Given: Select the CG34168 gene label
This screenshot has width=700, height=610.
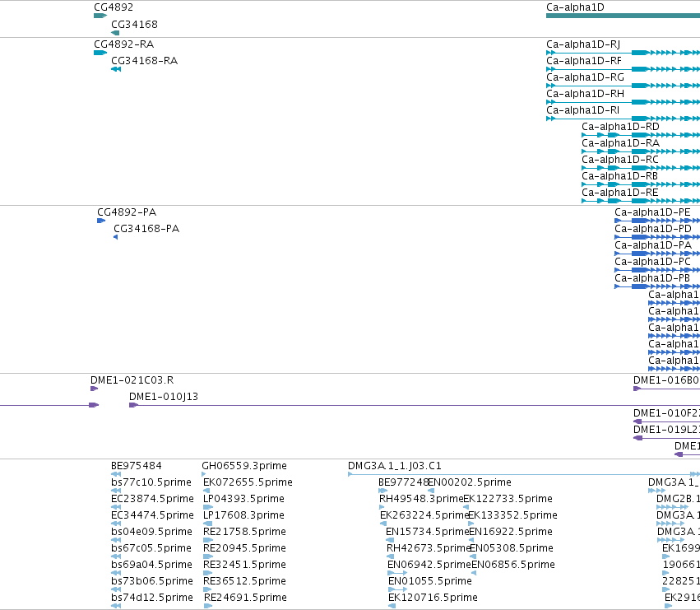Looking at the screenshot, I should pos(134,25).
